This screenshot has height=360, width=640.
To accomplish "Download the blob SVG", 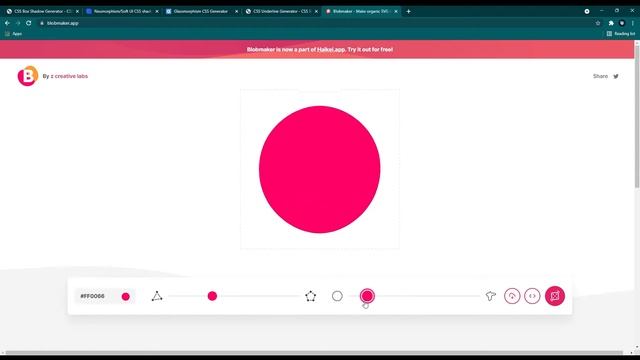I will pos(512,296).
